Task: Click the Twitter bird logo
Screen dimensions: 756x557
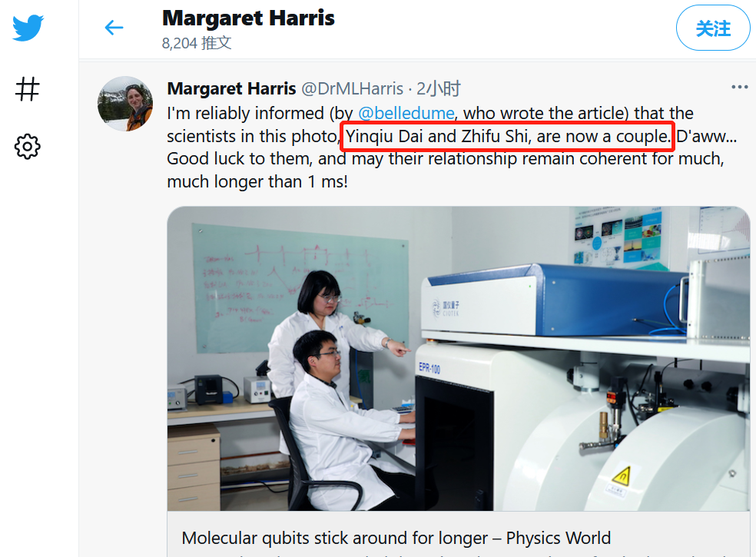Action: click(28, 28)
